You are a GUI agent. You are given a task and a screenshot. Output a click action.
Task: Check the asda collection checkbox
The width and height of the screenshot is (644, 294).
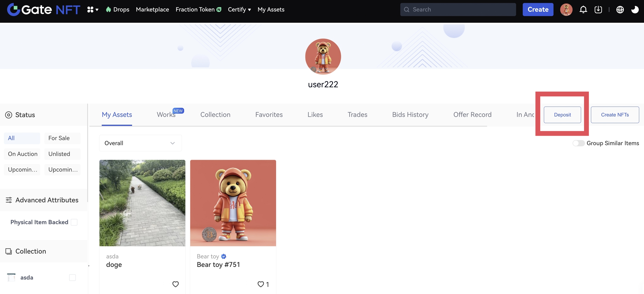[x=72, y=277]
